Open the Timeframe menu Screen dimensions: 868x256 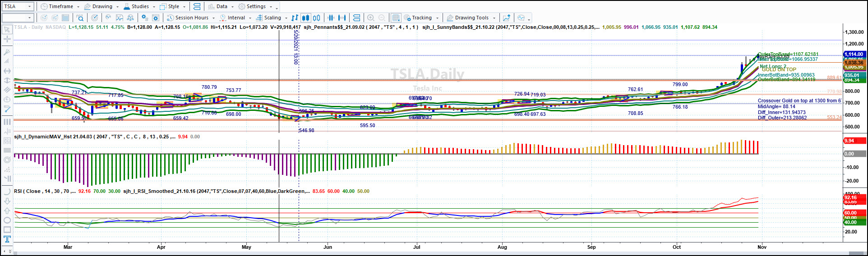click(x=60, y=6)
